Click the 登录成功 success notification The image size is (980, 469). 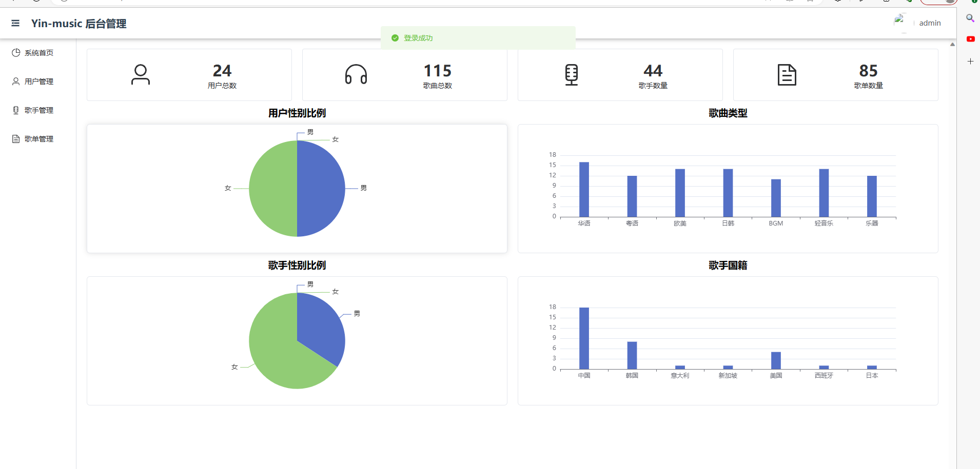coord(478,38)
